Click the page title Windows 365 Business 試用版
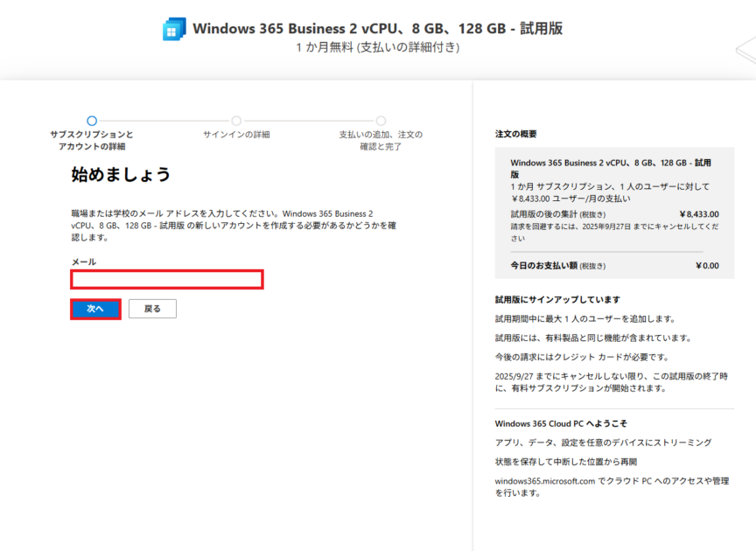Image resolution: width=756 pixels, height=551 pixels. [x=377, y=29]
